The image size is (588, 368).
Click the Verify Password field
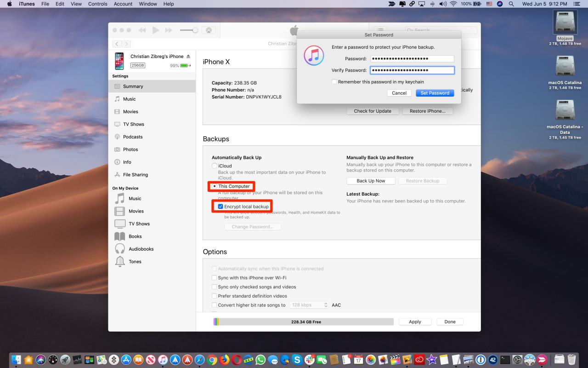point(412,70)
